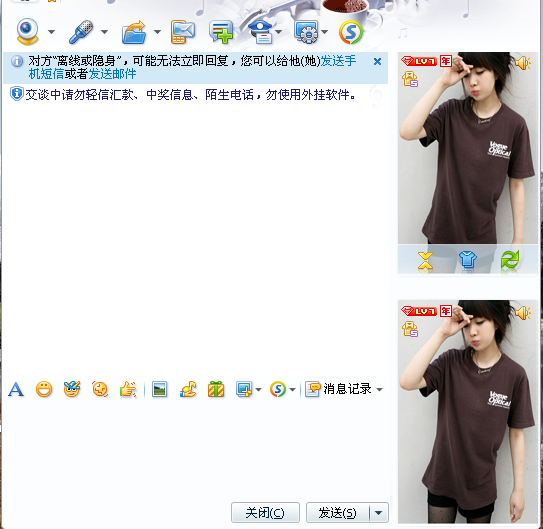Refresh QQ show with green arrows
The height and width of the screenshot is (529, 543).
[x=510, y=260]
